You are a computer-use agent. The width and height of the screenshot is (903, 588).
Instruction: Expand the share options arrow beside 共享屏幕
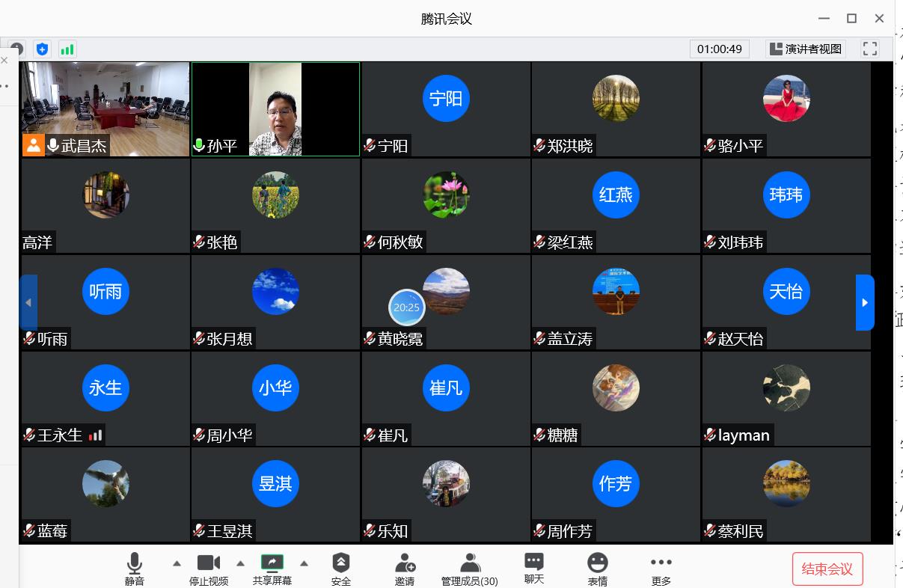304,563
